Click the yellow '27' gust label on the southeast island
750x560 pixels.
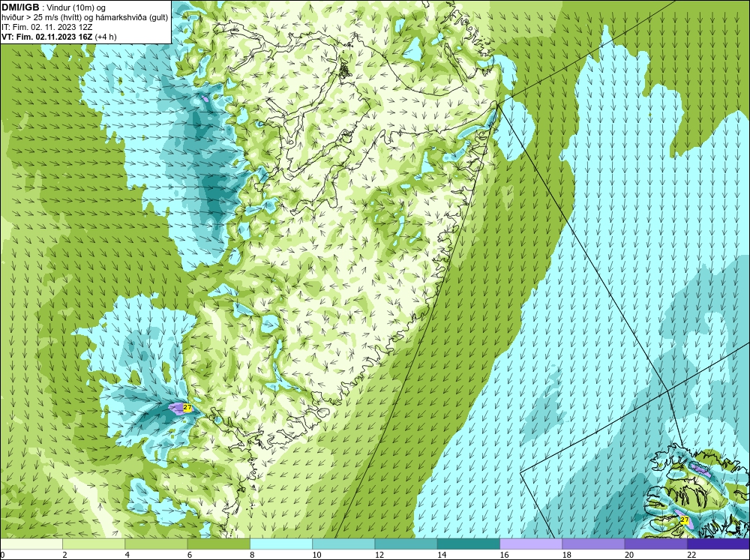(x=685, y=520)
